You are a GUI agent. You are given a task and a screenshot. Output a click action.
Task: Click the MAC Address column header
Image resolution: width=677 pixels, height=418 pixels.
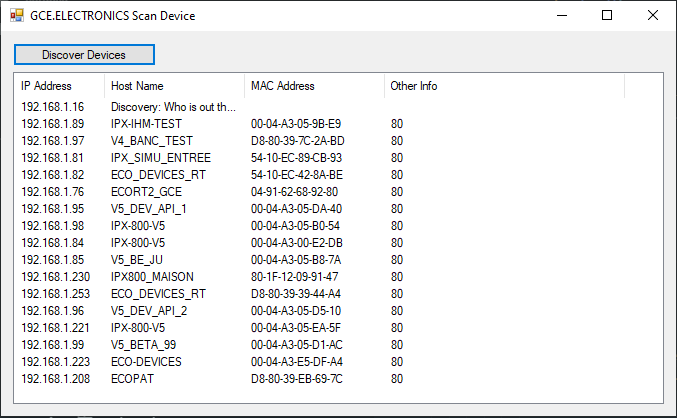(314, 86)
